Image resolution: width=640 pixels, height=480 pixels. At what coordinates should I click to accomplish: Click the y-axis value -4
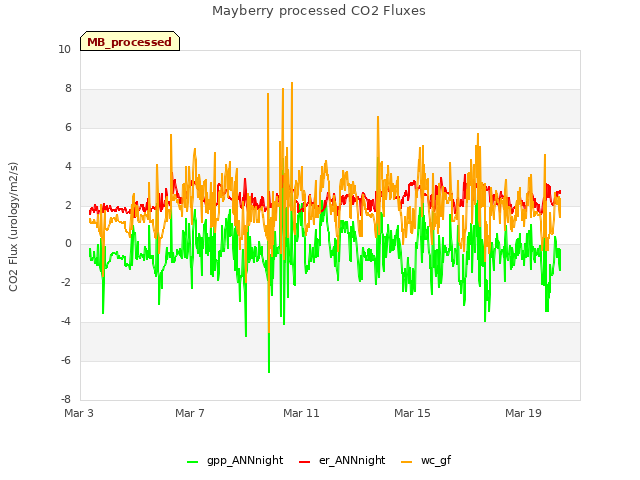pyautogui.click(x=66, y=321)
